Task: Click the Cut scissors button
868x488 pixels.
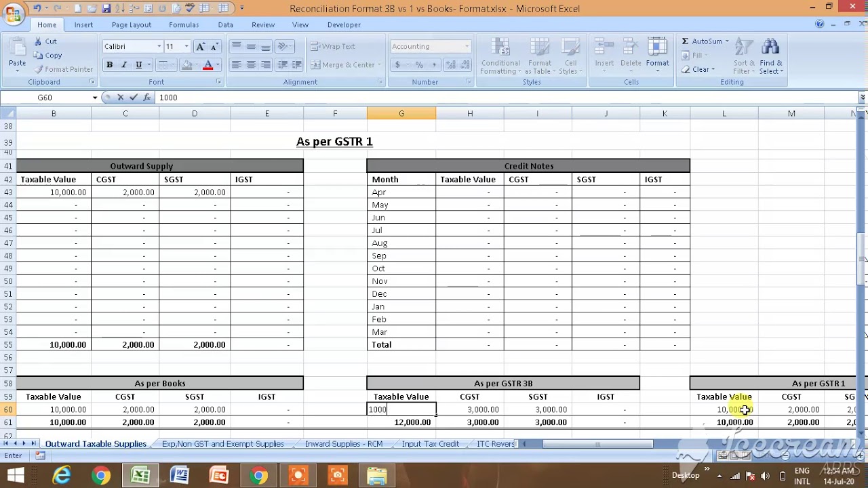Action: click(x=45, y=41)
